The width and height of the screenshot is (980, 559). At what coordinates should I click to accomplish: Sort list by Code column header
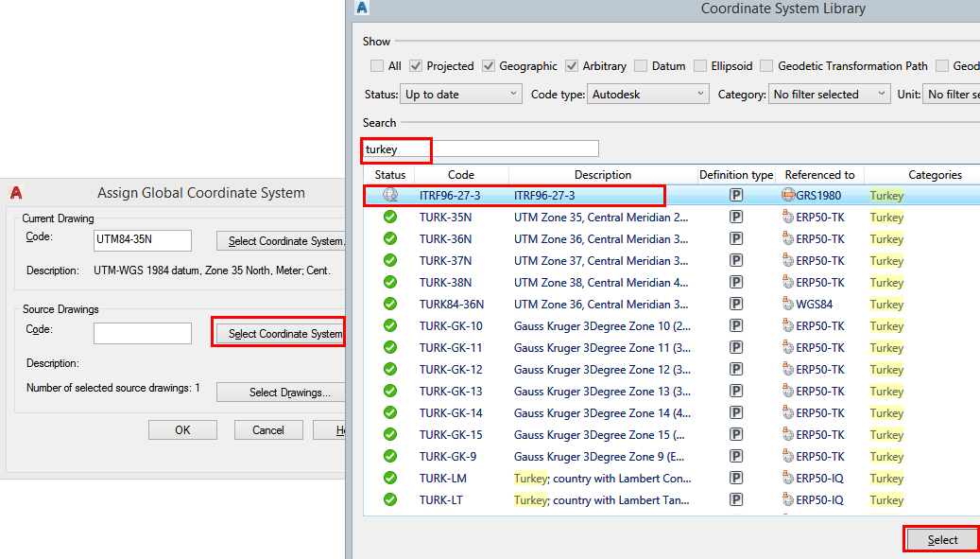tap(461, 175)
